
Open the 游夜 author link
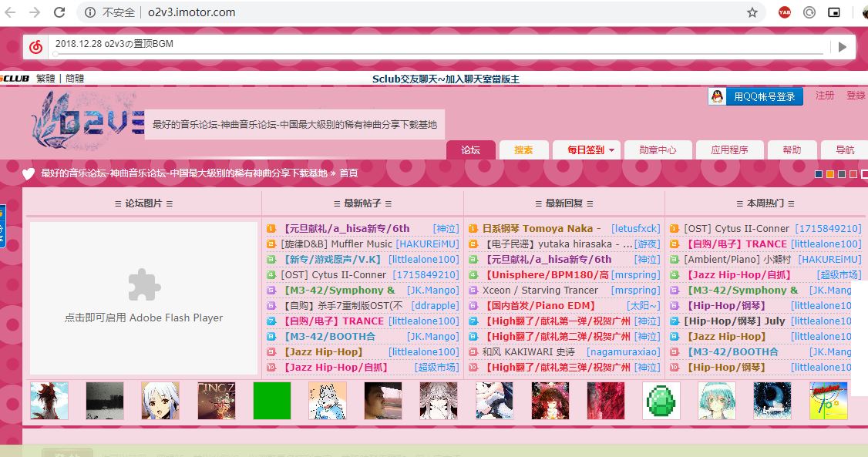(x=647, y=244)
